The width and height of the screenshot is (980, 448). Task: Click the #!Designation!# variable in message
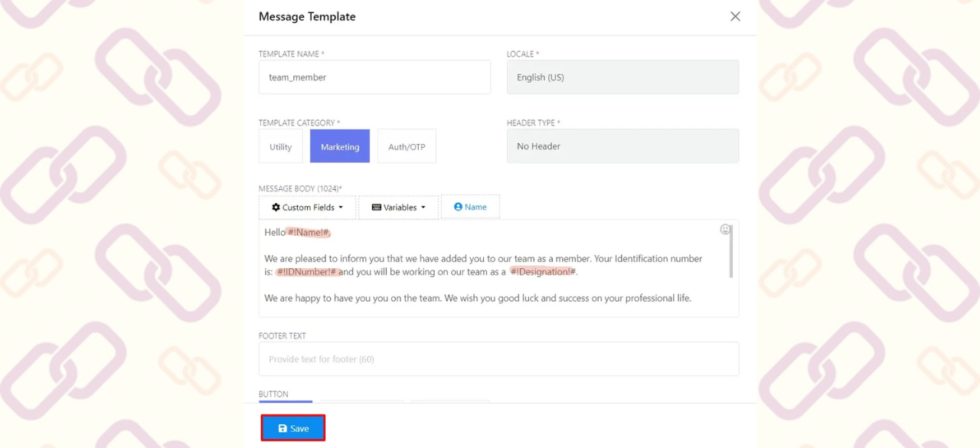point(542,272)
